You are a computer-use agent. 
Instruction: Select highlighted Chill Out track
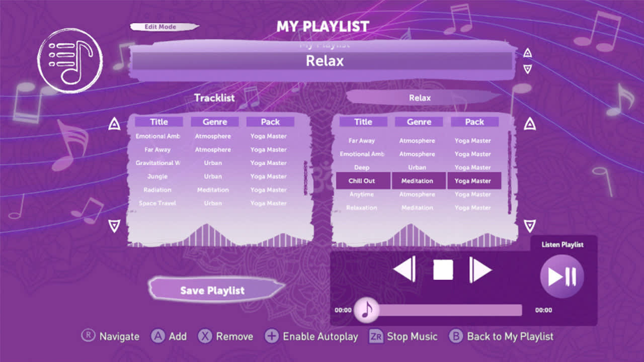pos(362,181)
